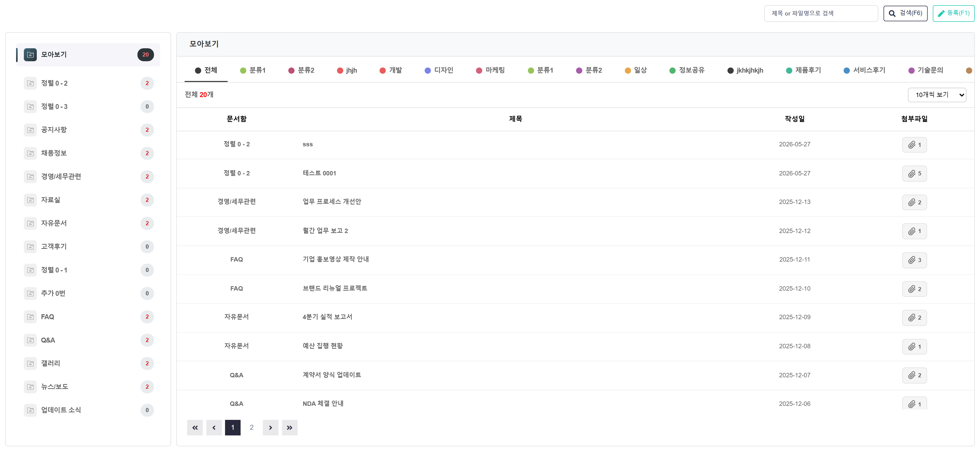Open attachment clip for 브랜드 리뉴얼 프로젝트
This screenshot has height=451, width=980.
[914, 289]
